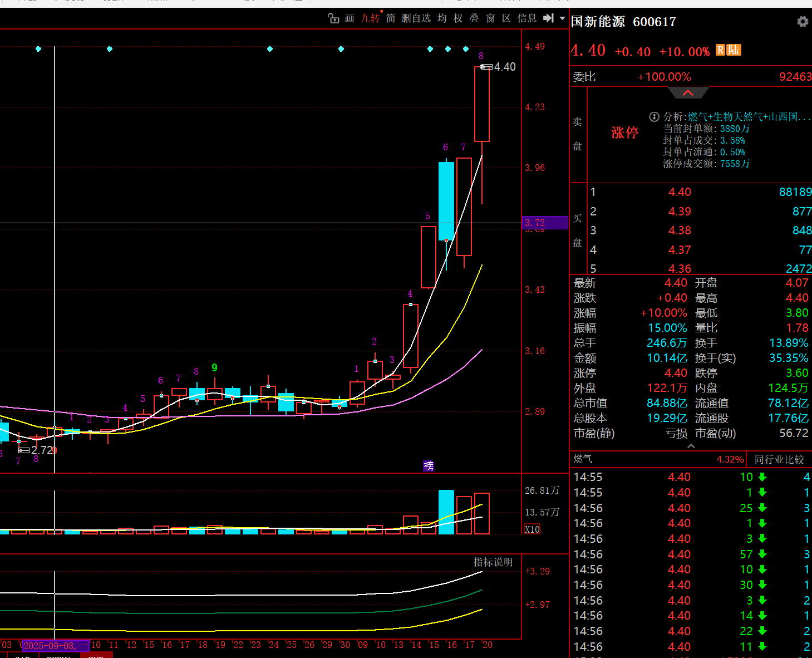Click the 总手 246.6万 value

[667, 343]
